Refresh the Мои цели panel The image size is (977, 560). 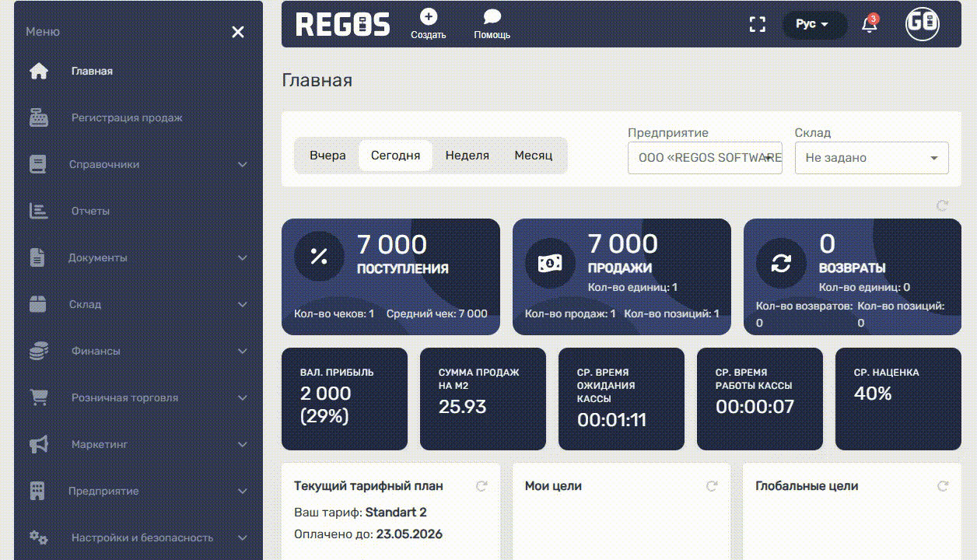pyautogui.click(x=711, y=486)
